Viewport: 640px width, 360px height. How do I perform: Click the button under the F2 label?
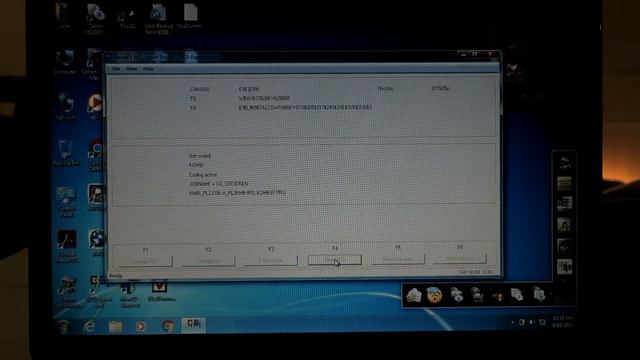[x=209, y=261]
